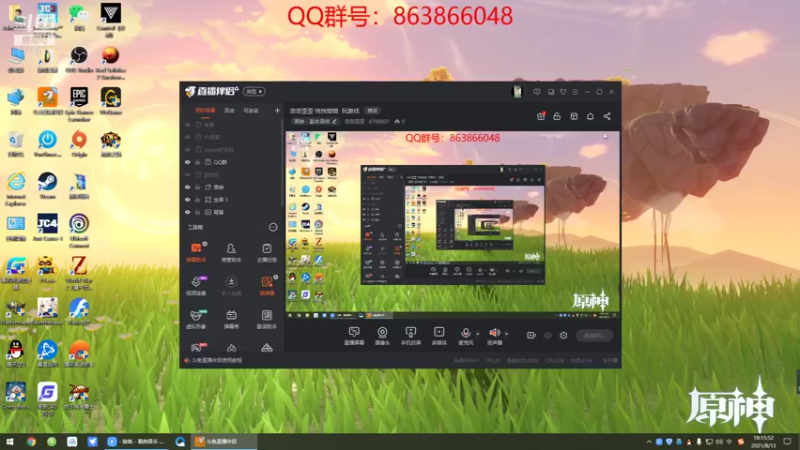Show hidden system tray icons
Screen dimensions: 800x450
click(649, 442)
